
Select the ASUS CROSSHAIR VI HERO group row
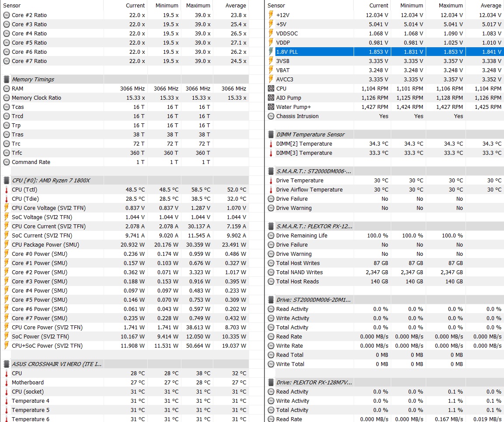[x=125, y=364]
